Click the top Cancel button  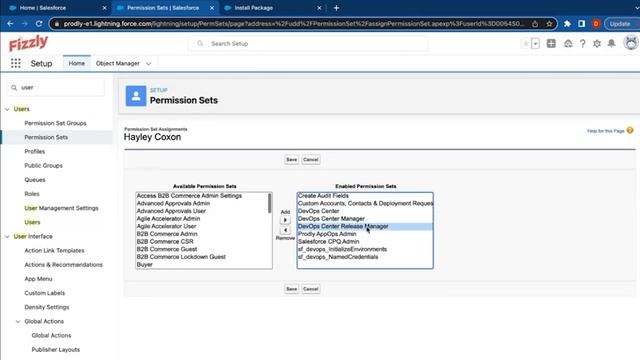(x=311, y=160)
